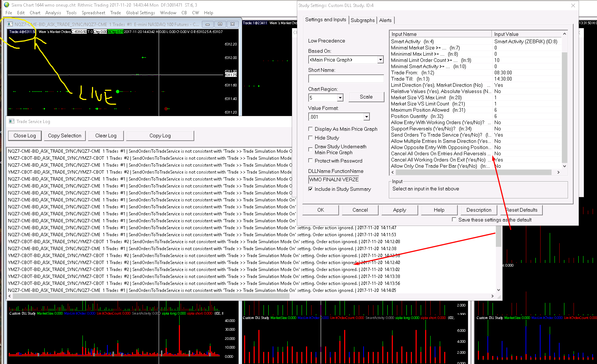Open the Global Settings menu
This screenshot has width=597, height=364.
click(x=140, y=12)
